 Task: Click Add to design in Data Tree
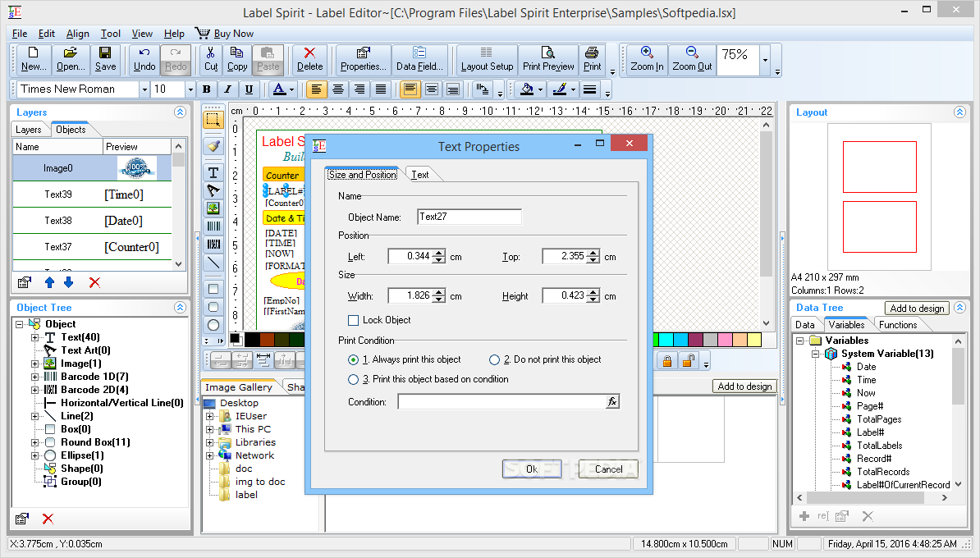point(917,308)
